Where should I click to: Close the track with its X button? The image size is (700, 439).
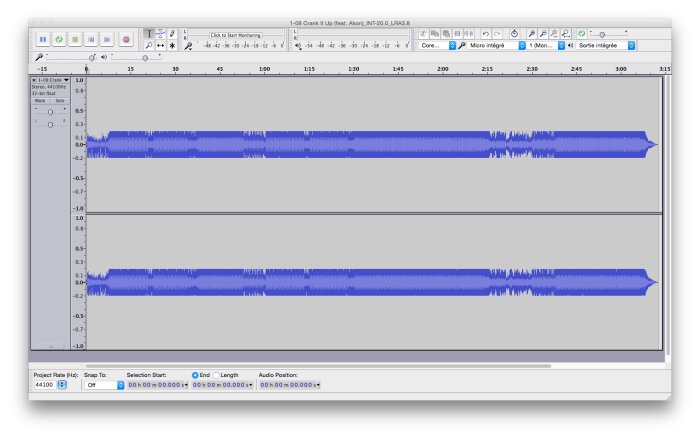34,80
